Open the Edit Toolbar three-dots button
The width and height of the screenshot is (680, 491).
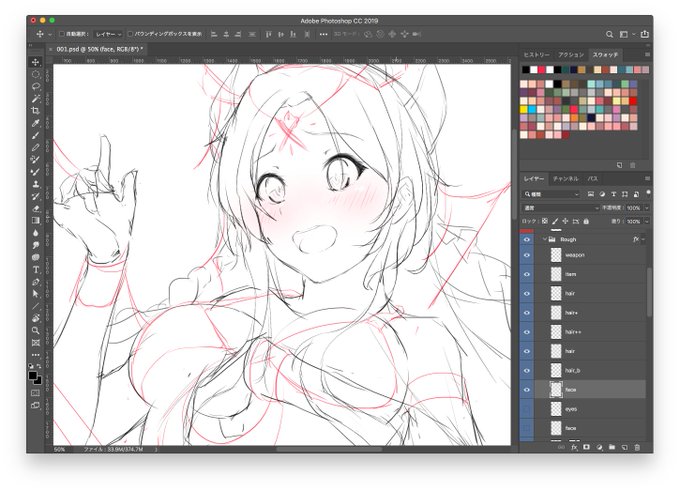tap(36, 355)
